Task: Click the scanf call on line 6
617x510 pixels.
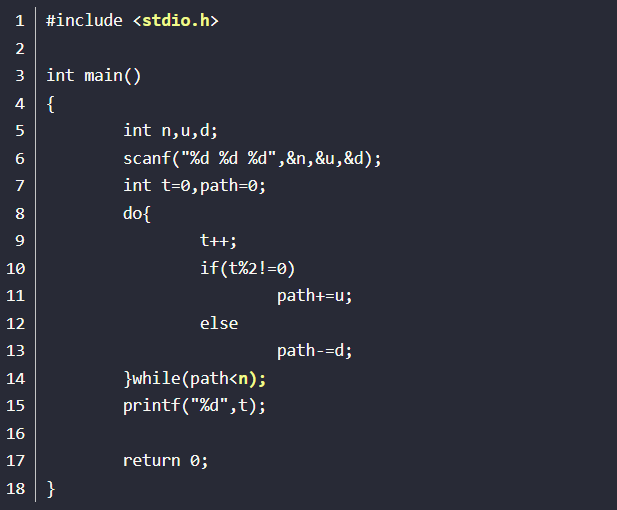Action: click(x=252, y=158)
